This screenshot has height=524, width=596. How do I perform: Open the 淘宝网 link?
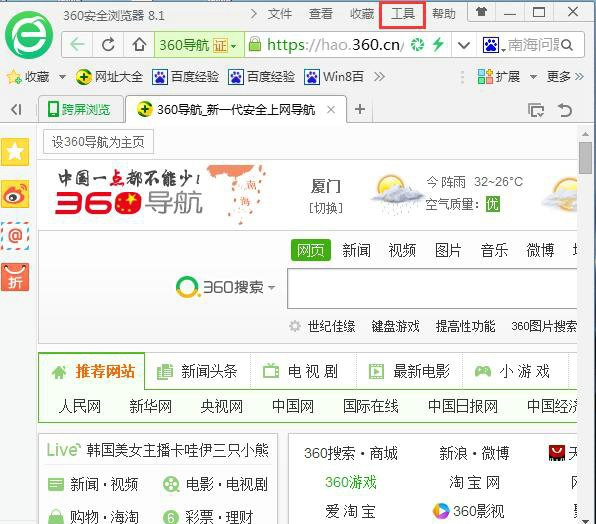point(474,483)
